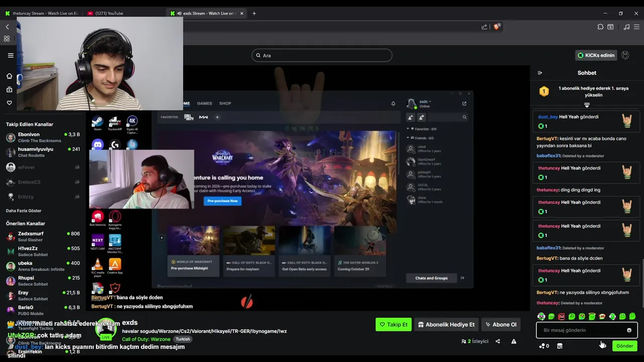Open the hamburger menu in Kick sidebar
Screen dimensions: 644x362
11,55
